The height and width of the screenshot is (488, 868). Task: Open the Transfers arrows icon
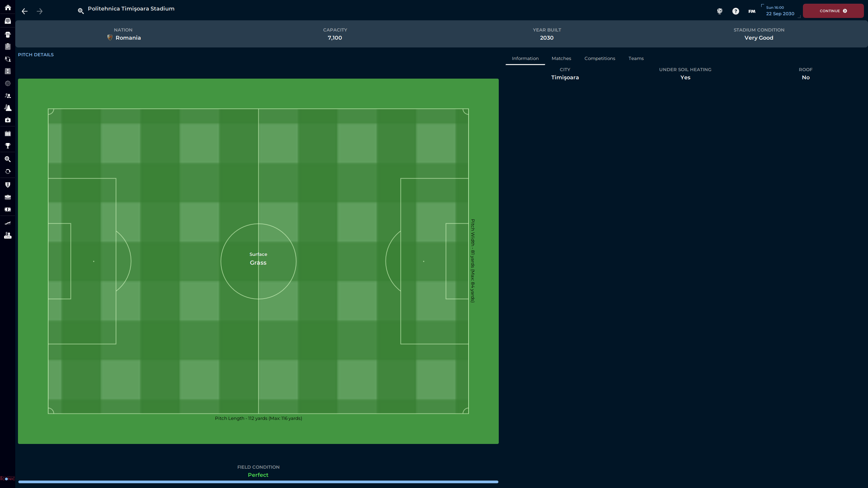[x=7, y=171]
